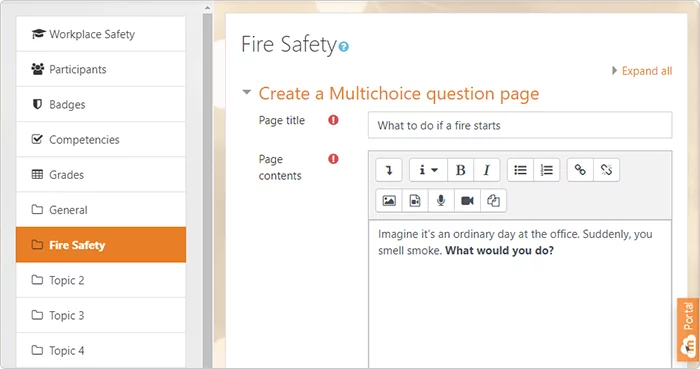This screenshot has height=369, width=700.
Task: Insert a media file
Action: (415, 201)
